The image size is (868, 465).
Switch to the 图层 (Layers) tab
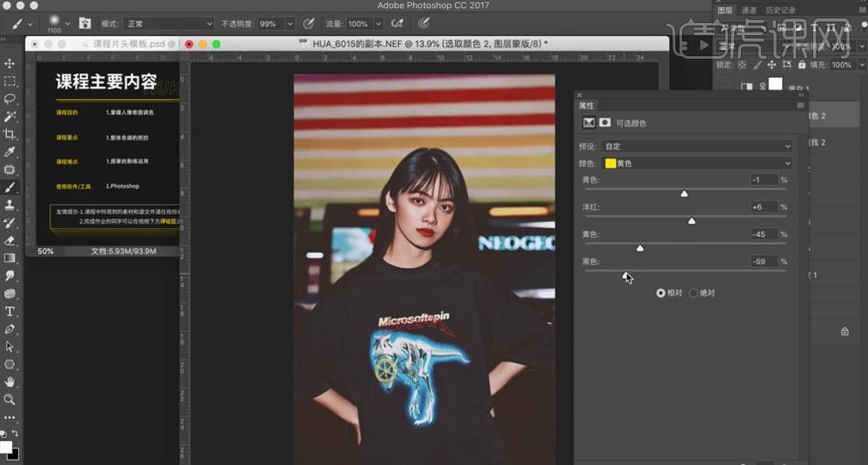point(724,10)
